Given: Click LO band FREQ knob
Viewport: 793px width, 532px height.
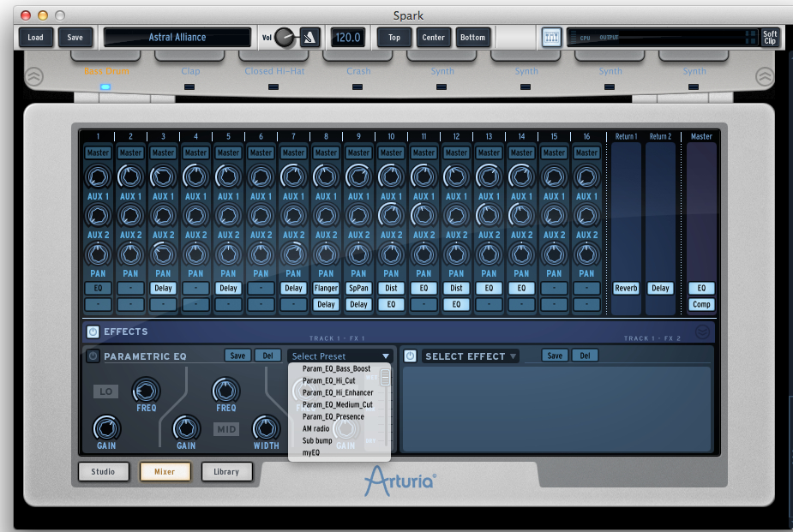Looking at the screenshot, I should click(146, 391).
